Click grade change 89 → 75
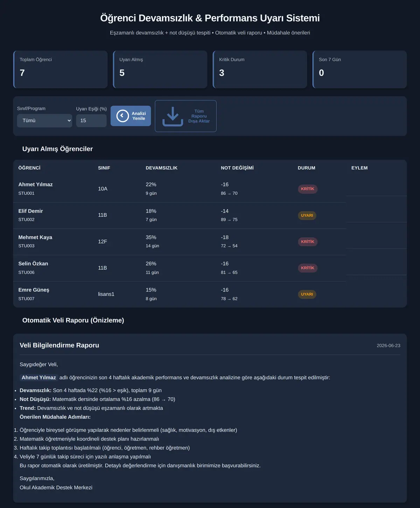420x508 pixels. (x=229, y=220)
